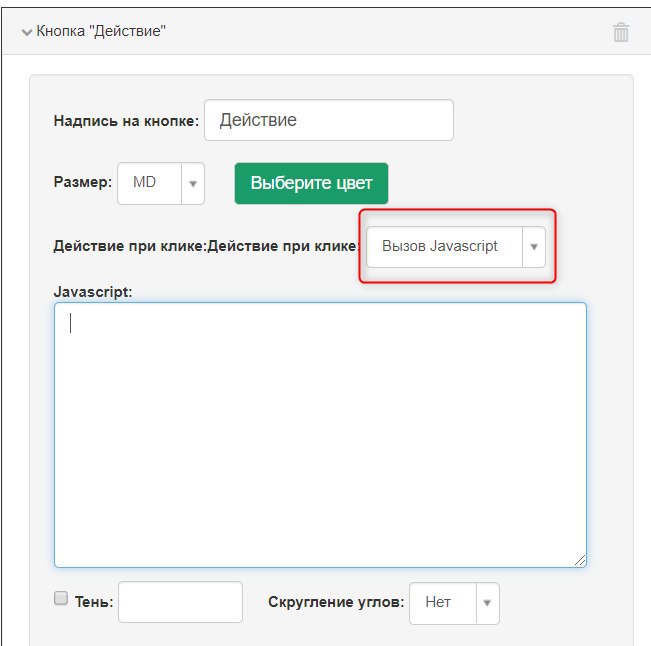Click the Тень value input field
Image resolution: width=651 pixels, height=646 pixels.
tap(180, 602)
